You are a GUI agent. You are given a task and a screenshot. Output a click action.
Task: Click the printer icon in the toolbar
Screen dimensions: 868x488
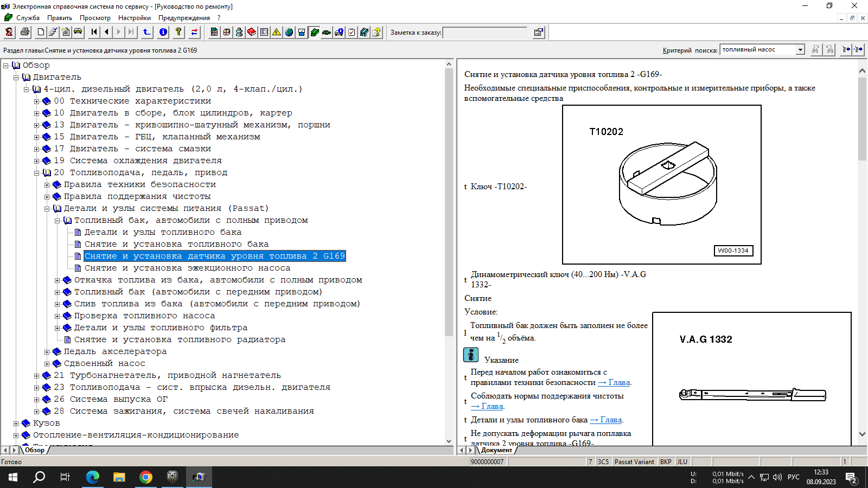pyautogui.click(x=25, y=32)
